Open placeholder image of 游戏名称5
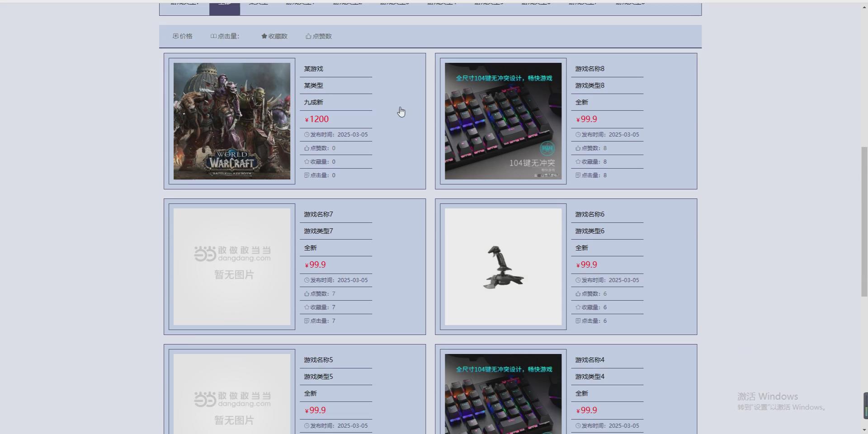The image size is (868, 434). (x=232, y=394)
